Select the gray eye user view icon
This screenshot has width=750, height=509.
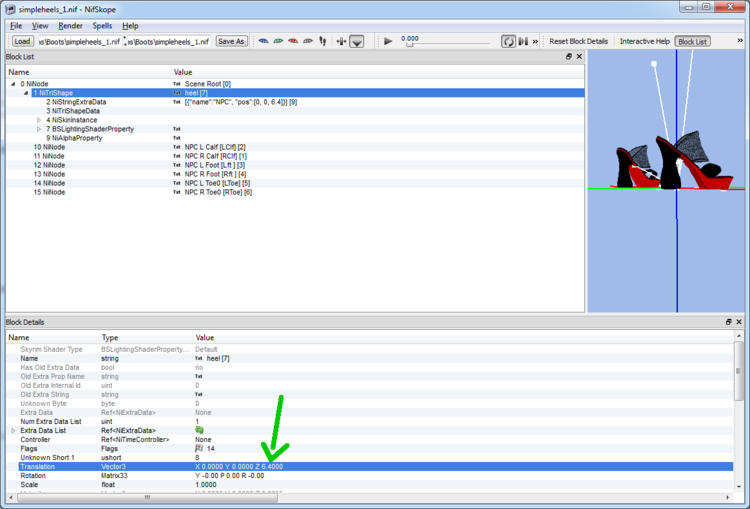pos(308,41)
